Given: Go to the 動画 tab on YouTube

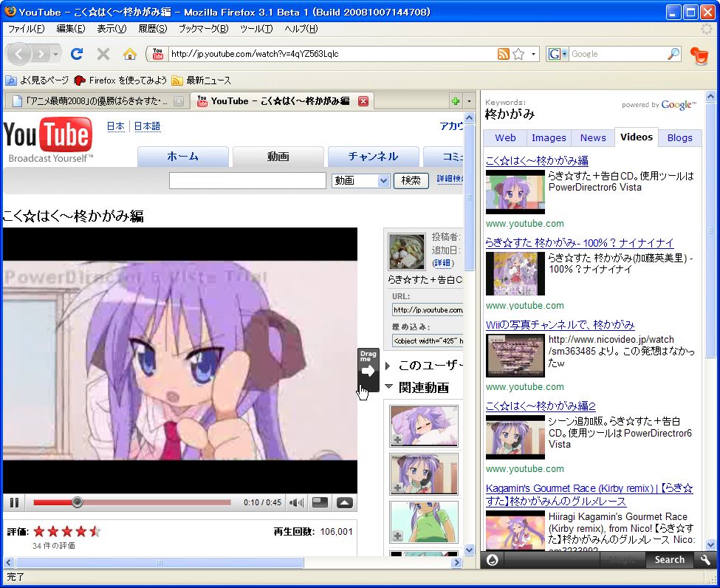Looking at the screenshot, I should click(278, 157).
